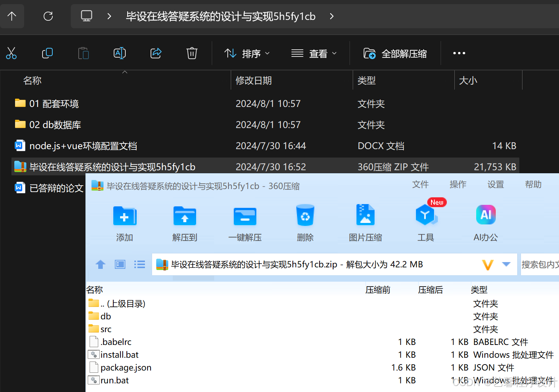The height and width of the screenshot is (392, 559).
Task: Open the V dropdown next to archive path
Action: (x=487, y=264)
